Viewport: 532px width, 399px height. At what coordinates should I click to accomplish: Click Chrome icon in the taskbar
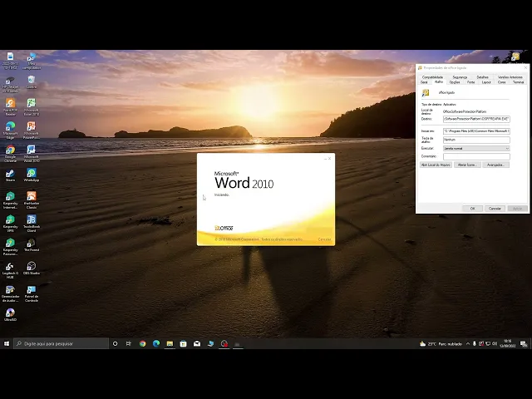[142, 343]
